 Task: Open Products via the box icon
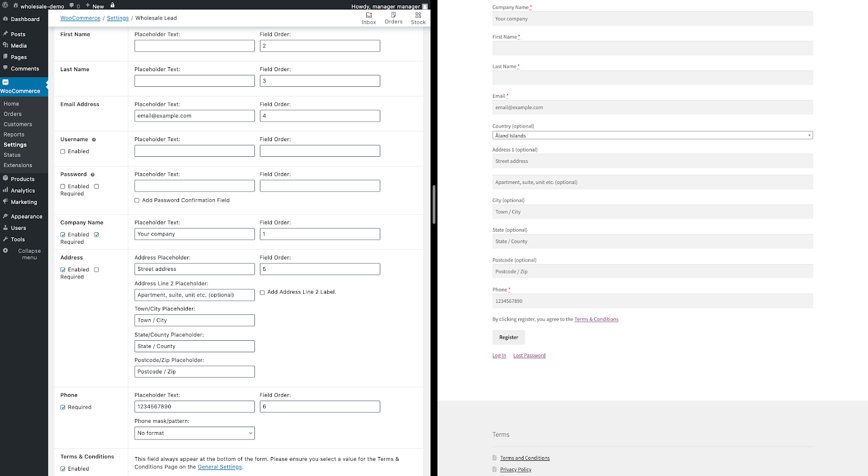coord(5,179)
